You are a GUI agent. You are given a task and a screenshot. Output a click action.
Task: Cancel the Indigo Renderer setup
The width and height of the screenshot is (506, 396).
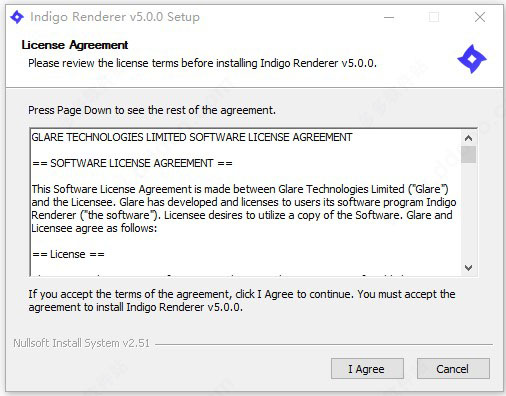(453, 369)
